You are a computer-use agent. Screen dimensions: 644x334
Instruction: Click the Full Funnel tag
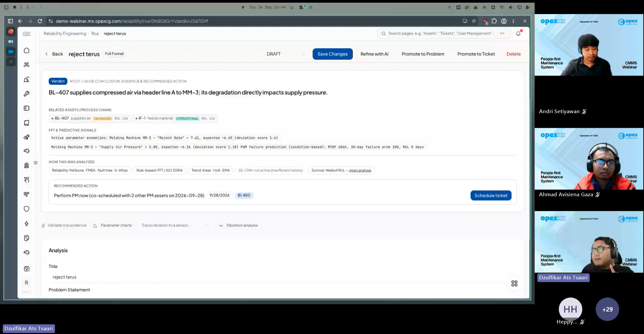tap(114, 54)
